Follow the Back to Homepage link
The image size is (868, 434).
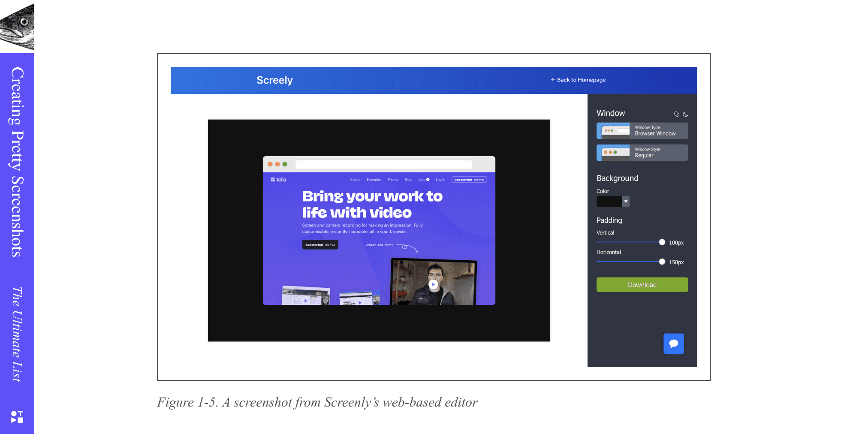(x=578, y=80)
